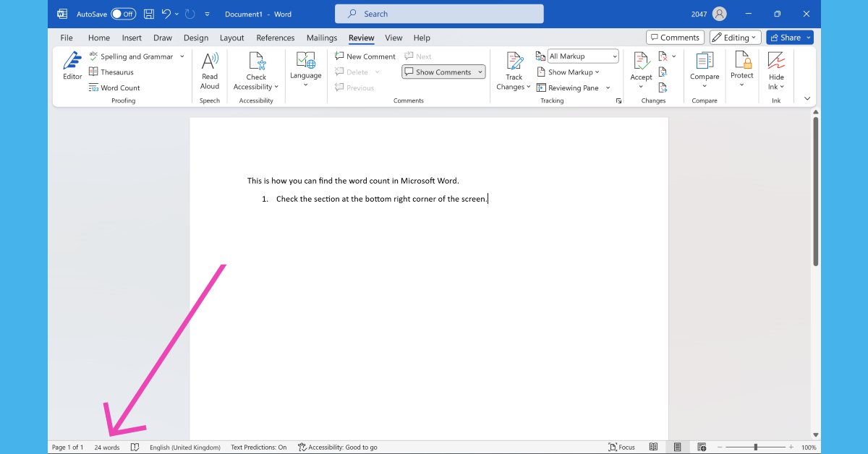
Task: Click the Search box in title bar
Action: [439, 14]
